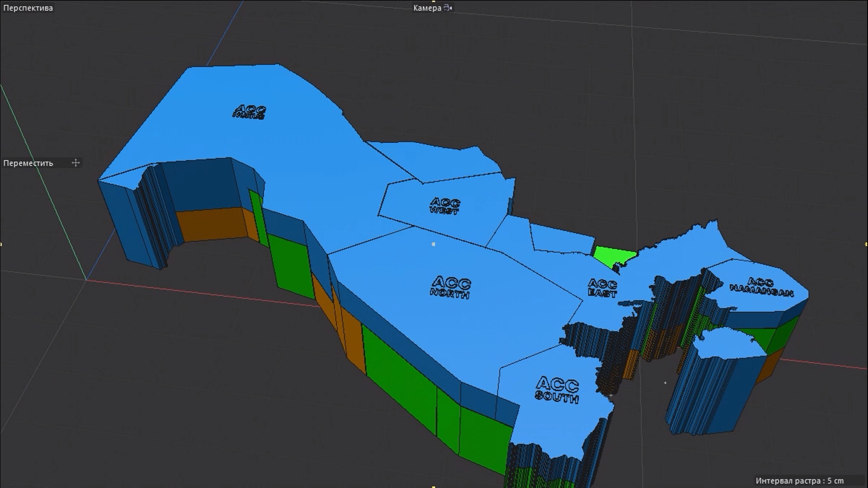
Task: Click the Переместить tool label
Action: pos(28,163)
